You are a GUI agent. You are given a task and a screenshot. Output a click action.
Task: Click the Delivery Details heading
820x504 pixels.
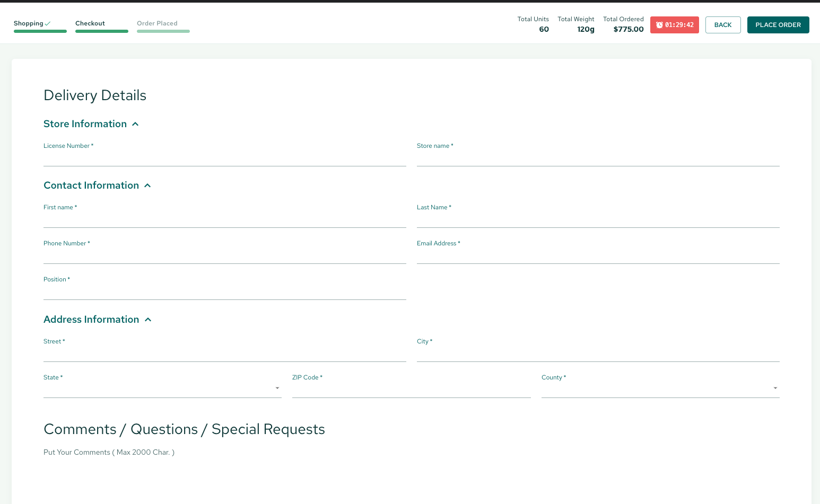tap(95, 95)
